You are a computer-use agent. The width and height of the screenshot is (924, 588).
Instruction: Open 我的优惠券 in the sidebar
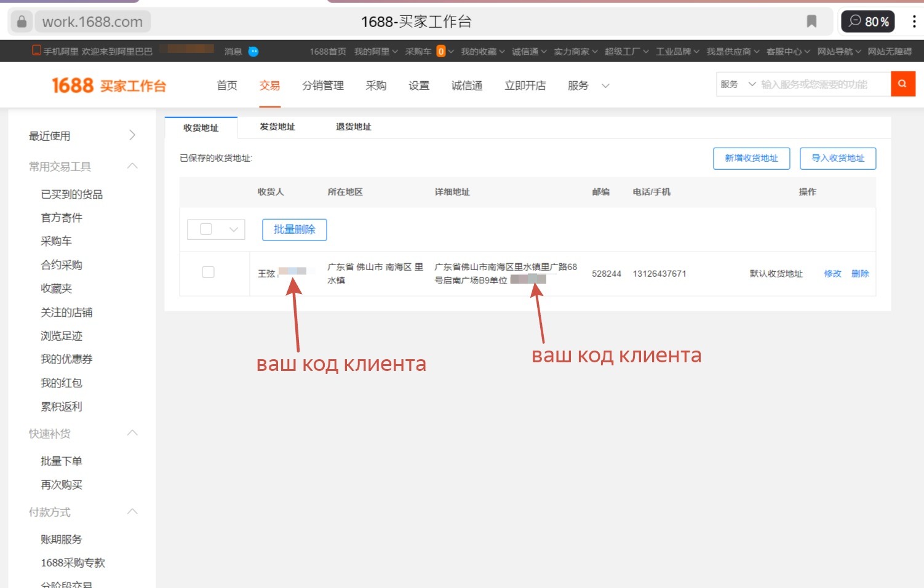[x=66, y=359]
